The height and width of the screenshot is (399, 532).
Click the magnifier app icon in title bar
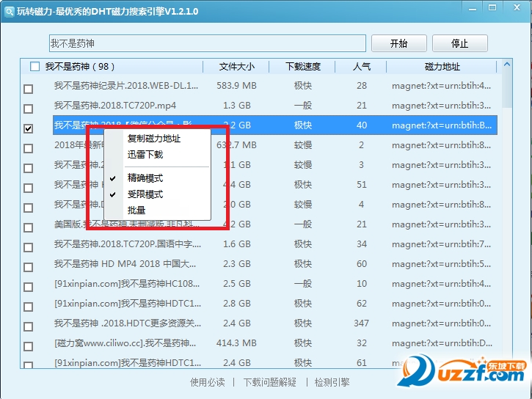[x=9, y=12]
